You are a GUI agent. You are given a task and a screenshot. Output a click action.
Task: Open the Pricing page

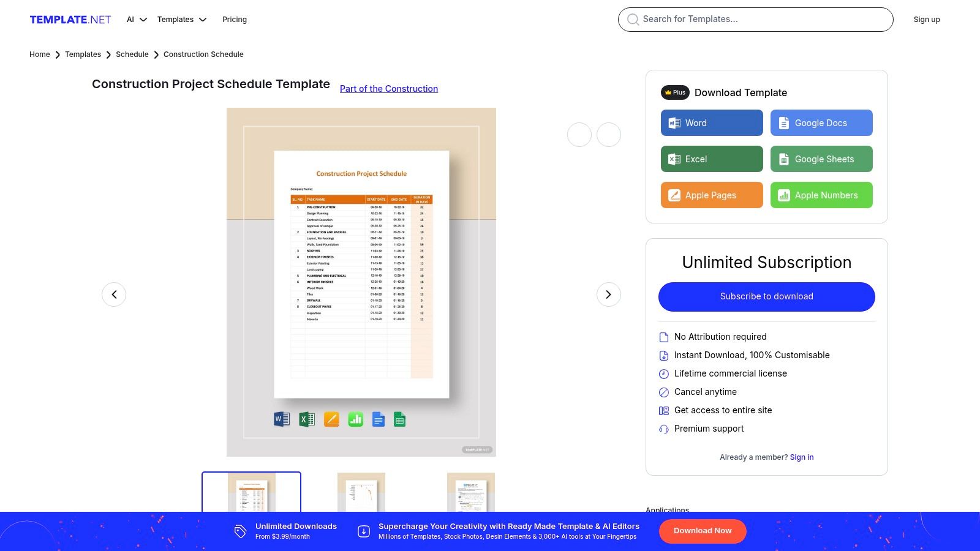(235, 20)
